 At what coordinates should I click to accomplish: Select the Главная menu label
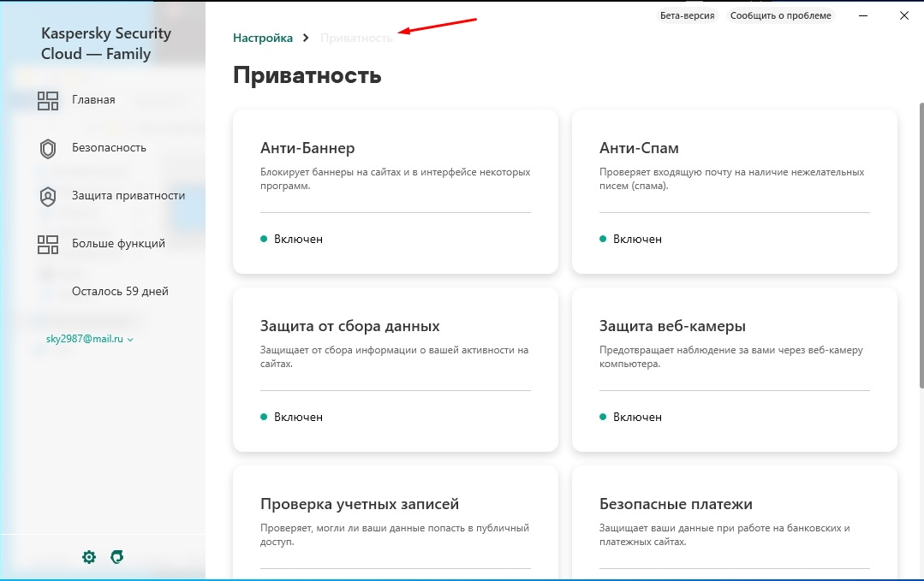[93, 99]
